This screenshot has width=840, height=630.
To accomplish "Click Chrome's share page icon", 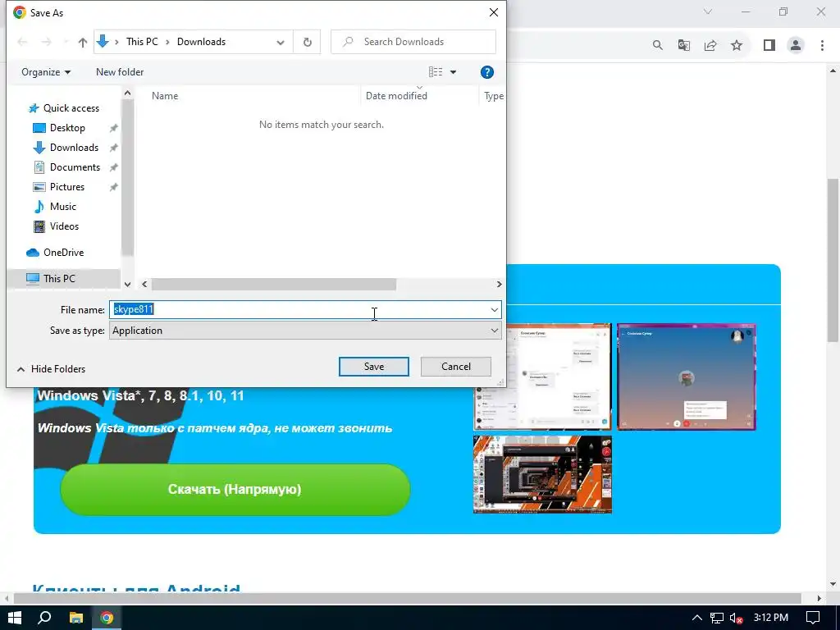I will 710,46.
